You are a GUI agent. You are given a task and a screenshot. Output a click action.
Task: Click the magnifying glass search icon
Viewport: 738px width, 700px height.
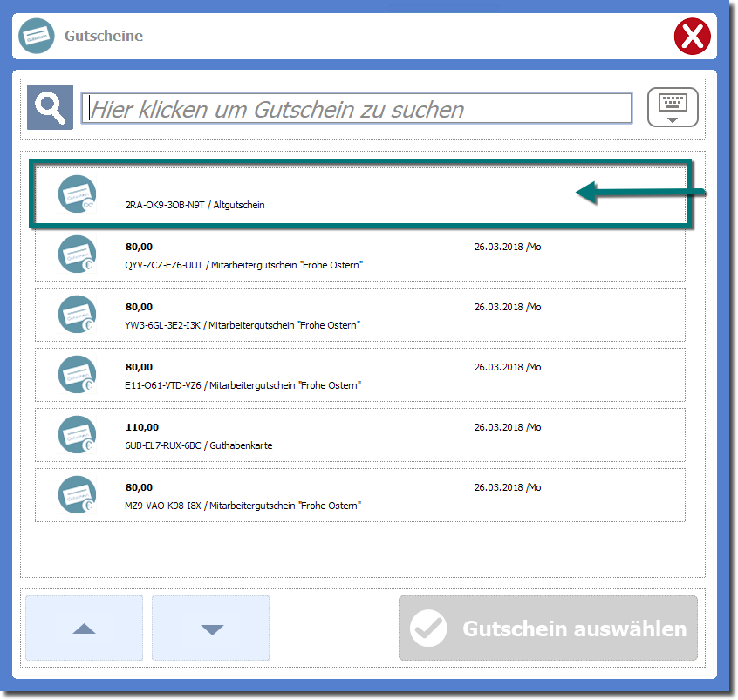click(x=50, y=107)
